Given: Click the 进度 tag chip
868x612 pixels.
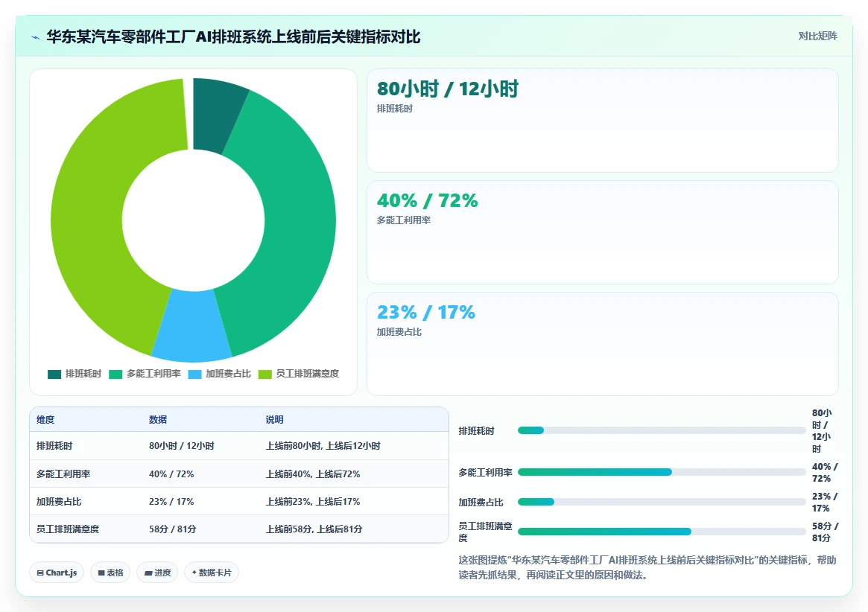Looking at the screenshot, I should coord(157,573).
